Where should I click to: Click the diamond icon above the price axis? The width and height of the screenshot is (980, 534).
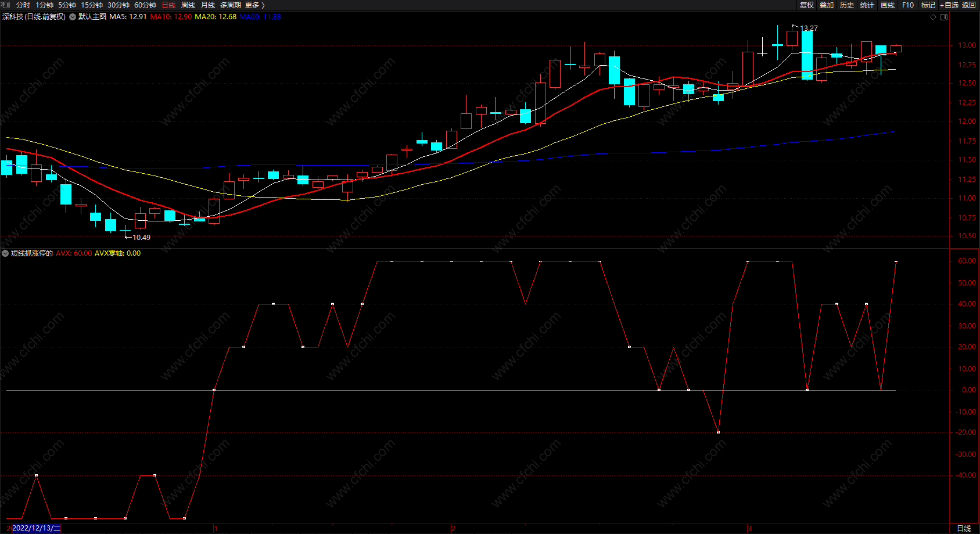pos(934,17)
